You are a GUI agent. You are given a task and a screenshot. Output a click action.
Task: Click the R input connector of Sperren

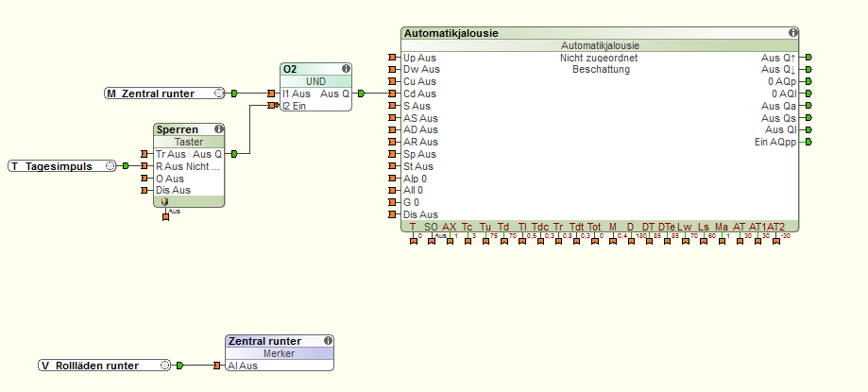(145, 166)
